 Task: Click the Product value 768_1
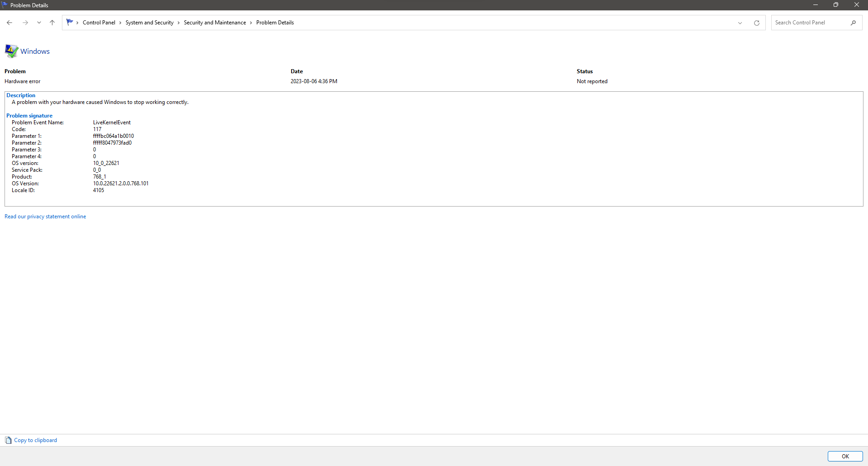pyautogui.click(x=99, y=177)
